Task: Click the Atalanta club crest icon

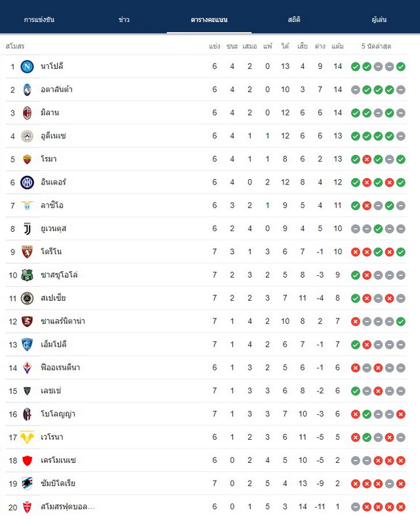Action: 27,90
